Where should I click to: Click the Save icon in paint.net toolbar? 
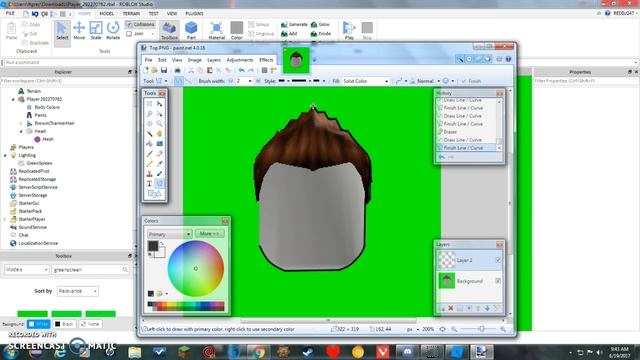pyautogui.click(x=164, y=70)
